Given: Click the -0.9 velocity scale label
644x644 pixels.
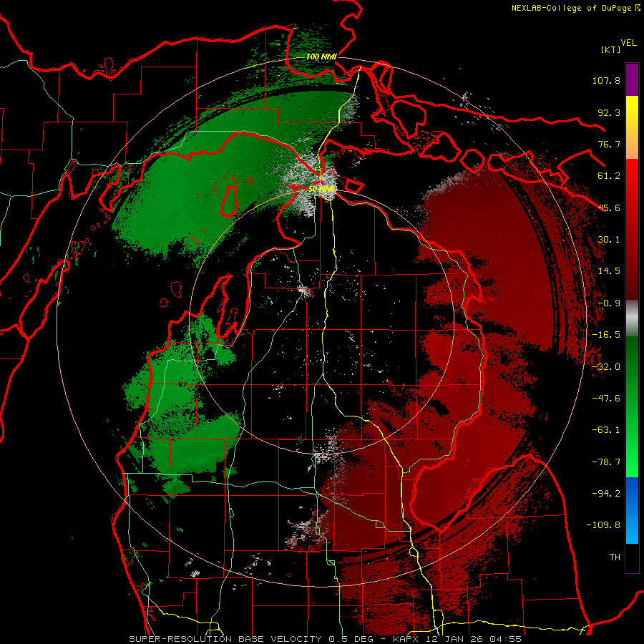Looking at the screenshot, I should [609, 303].
